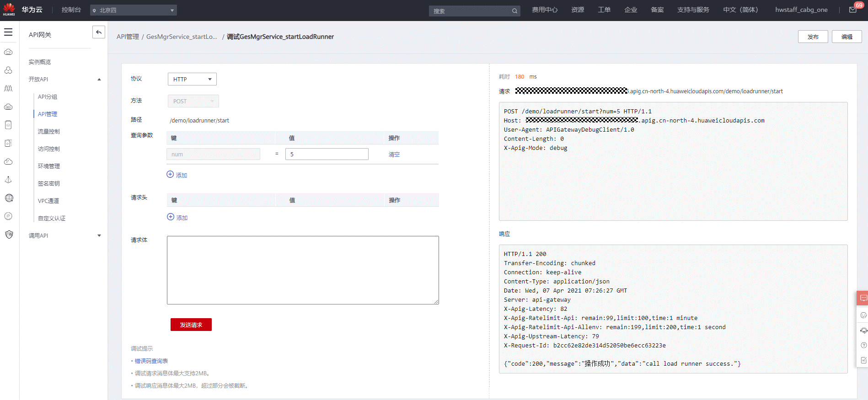Click the num value input field
868x400 pixels.
327,154
